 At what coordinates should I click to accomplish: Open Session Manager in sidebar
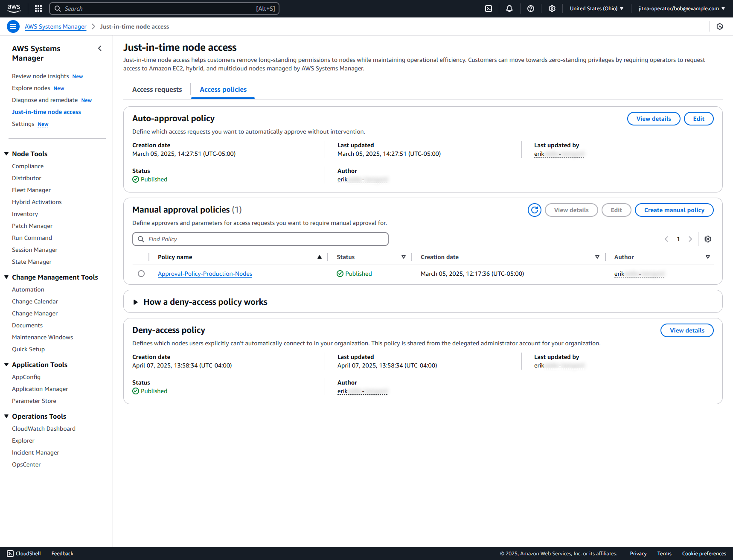(35, 250)
